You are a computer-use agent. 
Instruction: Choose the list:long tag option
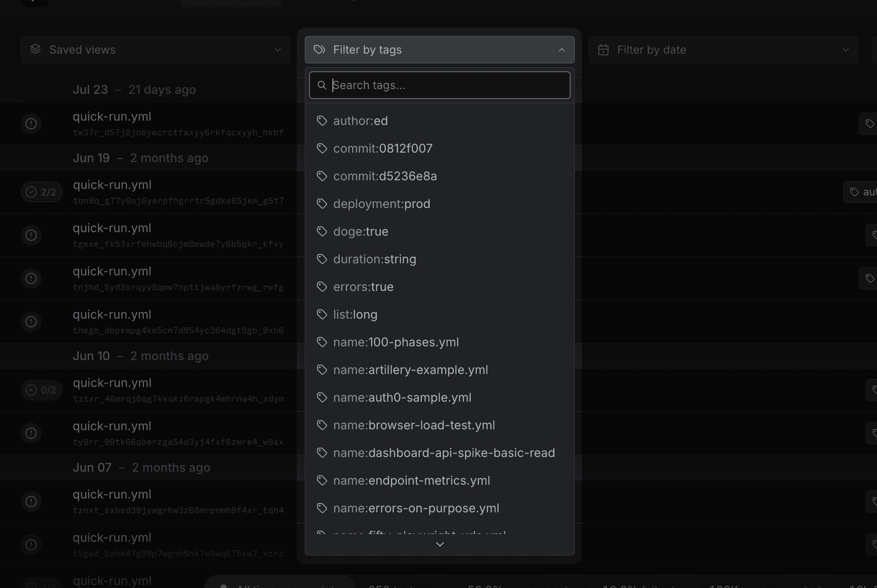tap(440, 314)
